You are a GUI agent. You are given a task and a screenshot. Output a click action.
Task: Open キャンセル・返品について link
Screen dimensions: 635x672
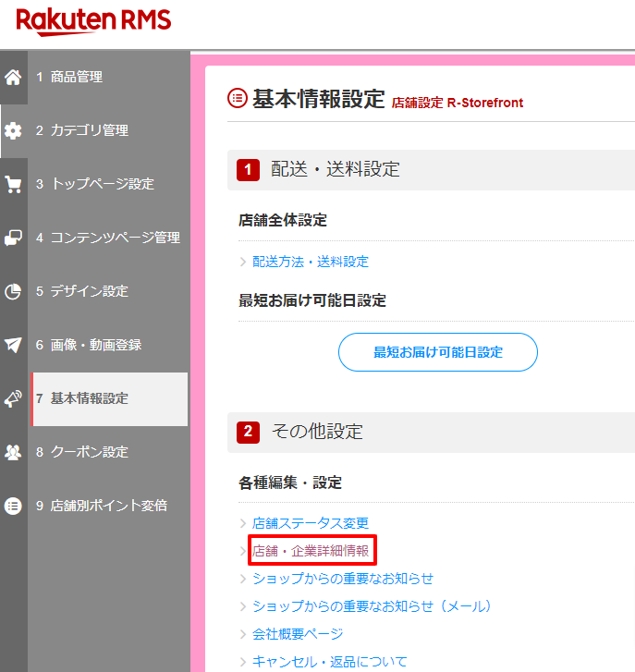click(329, 661)
